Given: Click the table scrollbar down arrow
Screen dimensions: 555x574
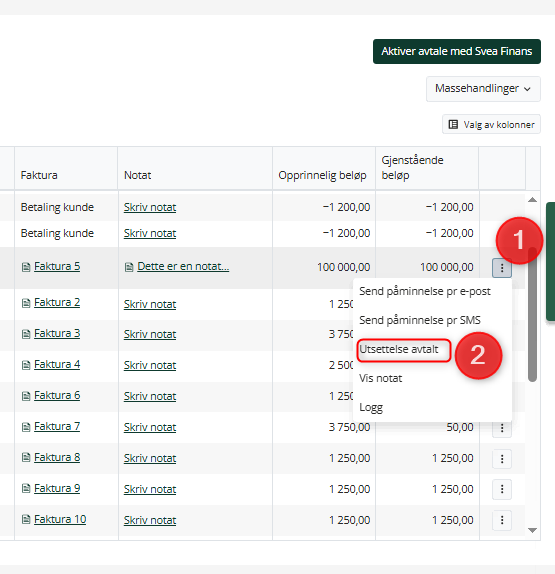Looking at the screenshot, I should click(533, 530).
